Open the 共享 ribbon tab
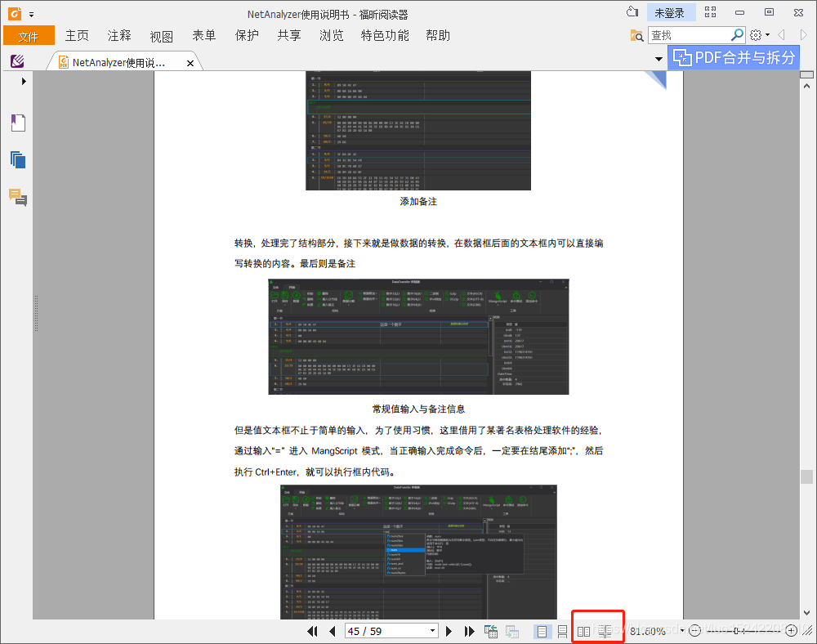 tap(289, 35)
